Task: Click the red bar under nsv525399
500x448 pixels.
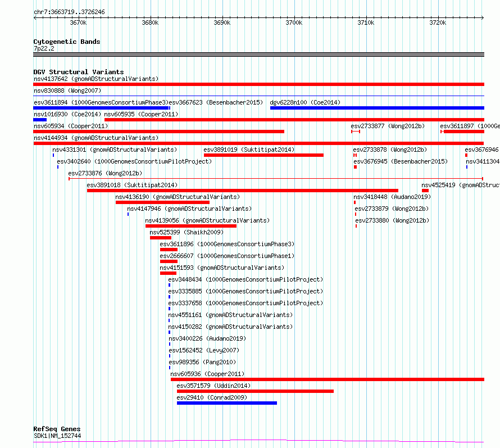Action: click(161, 238)
